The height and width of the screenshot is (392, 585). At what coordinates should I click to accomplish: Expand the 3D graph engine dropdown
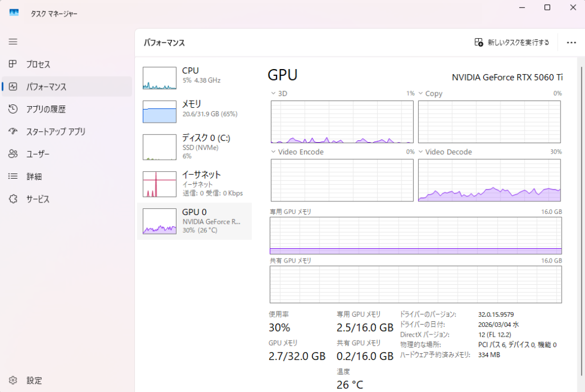[x=273, y=94]
